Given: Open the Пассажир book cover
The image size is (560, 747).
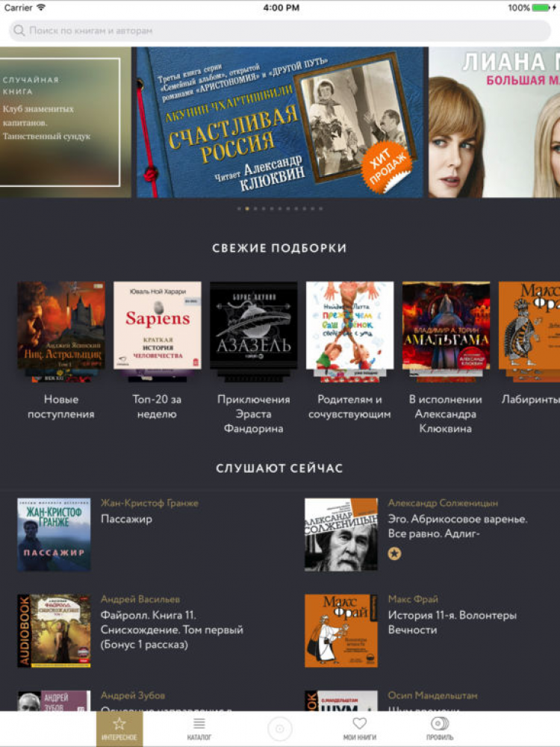Looking at the screenshot, I should click(54, 535).
